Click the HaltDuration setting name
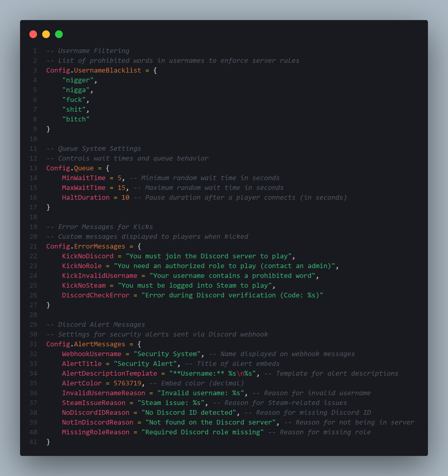Image resolution: width=448 pixels, height=476 pixels. tap(86, 198)
